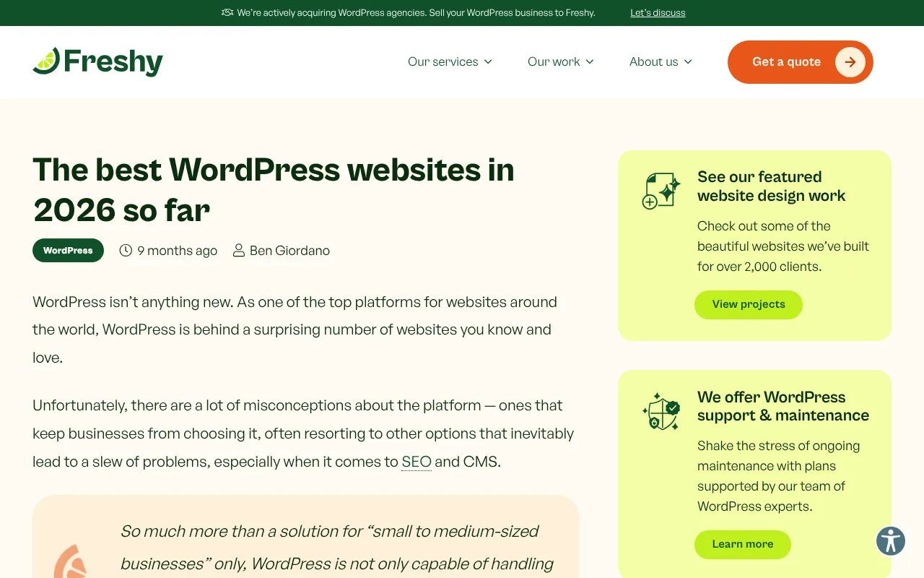This screenshot has height=578, width=924.
Task: Click the Learn more button
Action: click(743, 544)
